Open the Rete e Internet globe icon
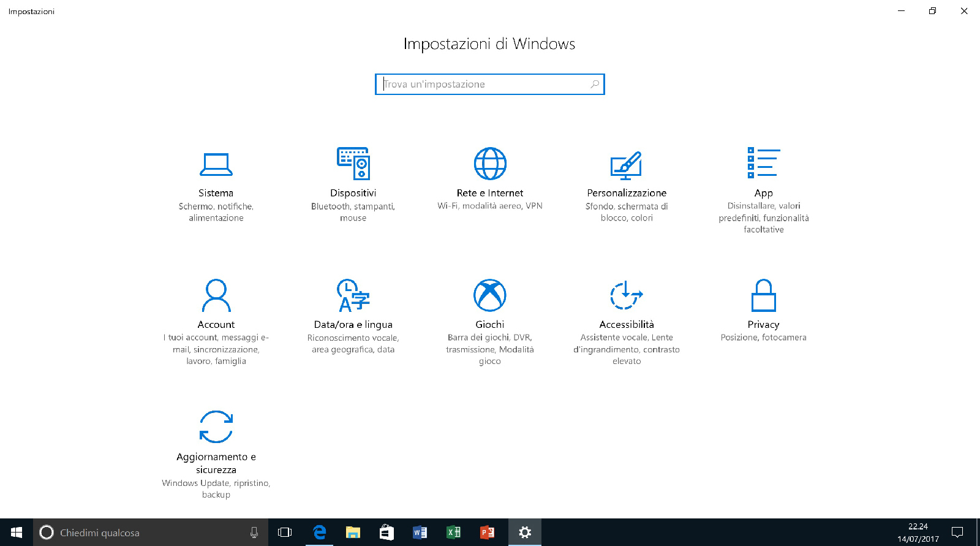 490,164
